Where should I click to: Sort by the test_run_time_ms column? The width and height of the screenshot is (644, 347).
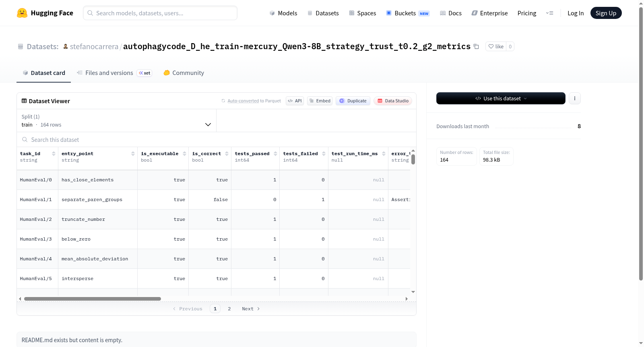coord(384,154)
